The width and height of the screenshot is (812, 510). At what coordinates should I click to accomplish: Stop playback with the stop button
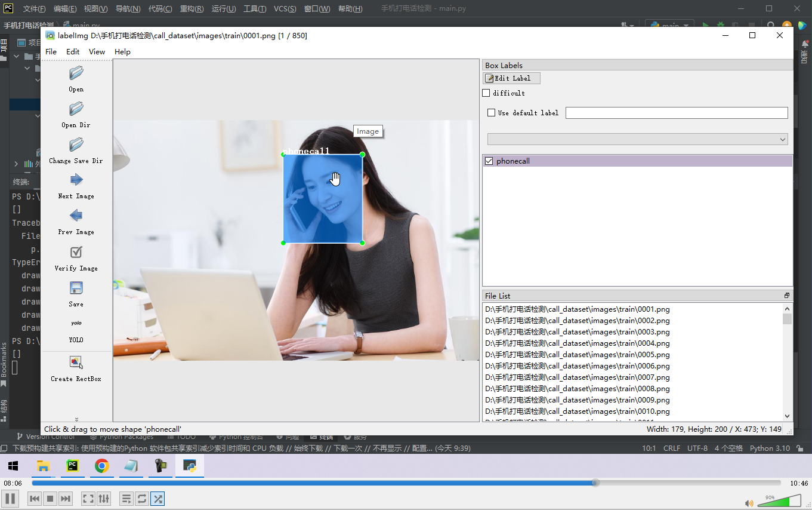[50, 499]
